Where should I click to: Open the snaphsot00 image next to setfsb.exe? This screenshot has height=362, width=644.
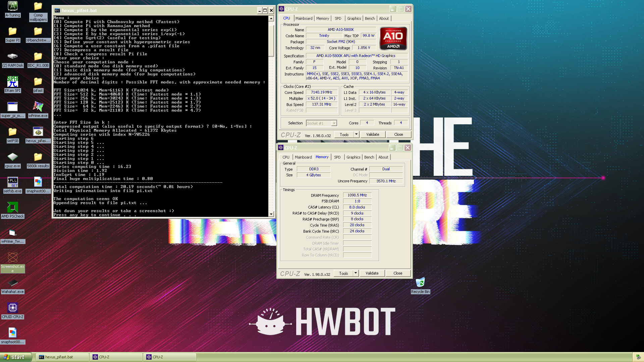tap(38, 185)
